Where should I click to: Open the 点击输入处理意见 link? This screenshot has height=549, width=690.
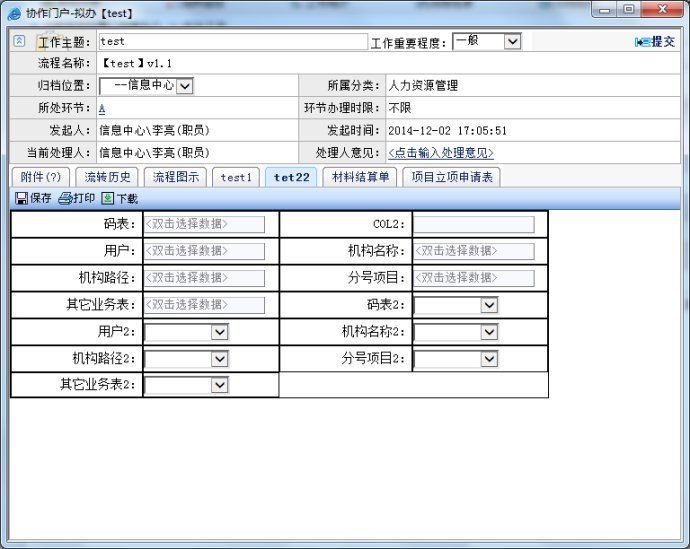[441, 153]
